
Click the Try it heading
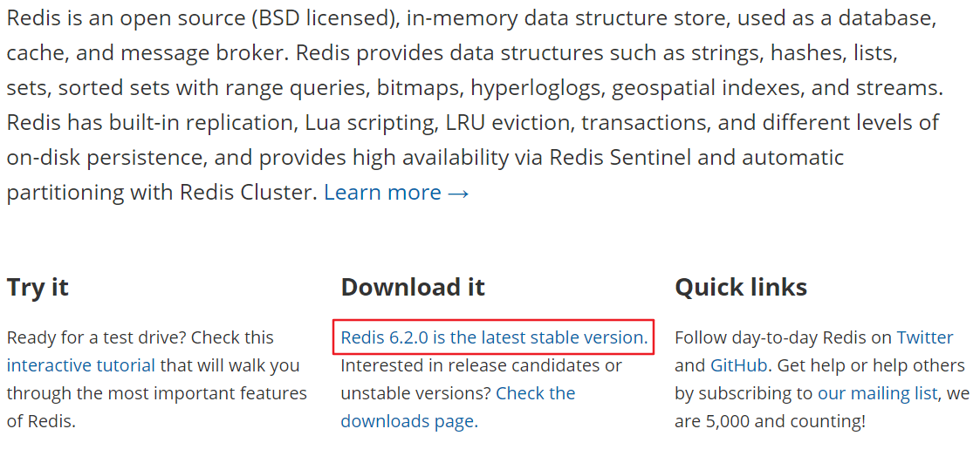38,288
